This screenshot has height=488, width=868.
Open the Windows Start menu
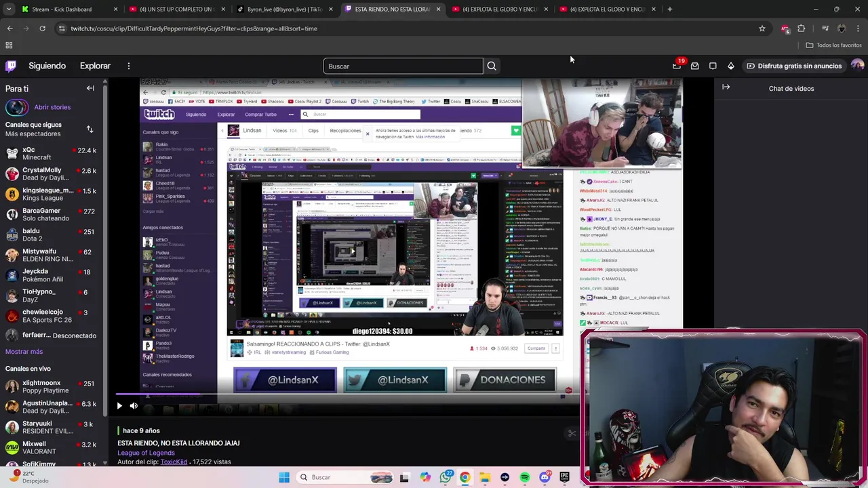coord(283,477)
